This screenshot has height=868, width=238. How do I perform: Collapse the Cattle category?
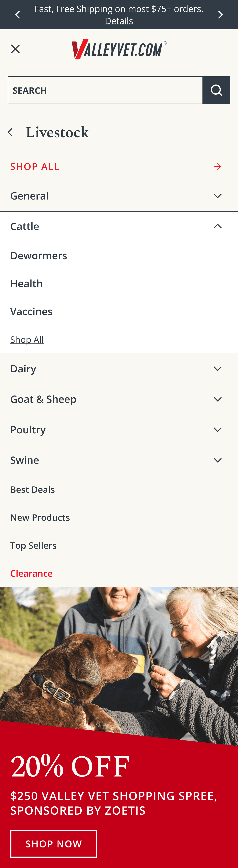tap(217, 226)
